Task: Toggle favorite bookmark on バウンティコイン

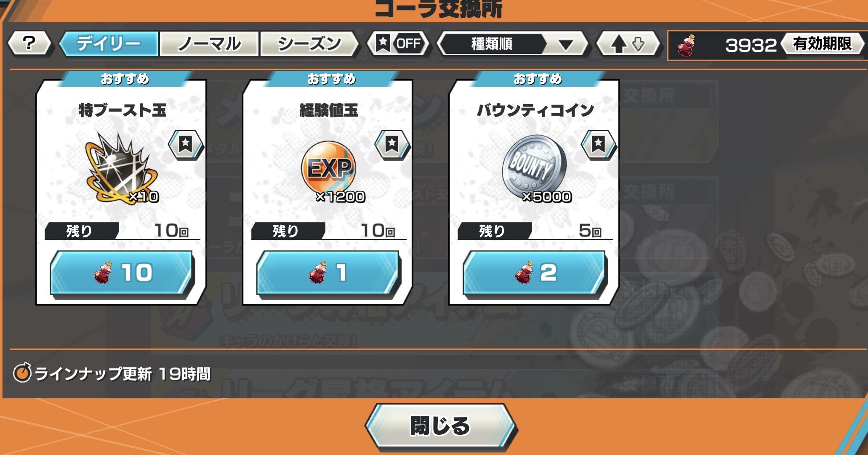Action: [x=599, y=144]
